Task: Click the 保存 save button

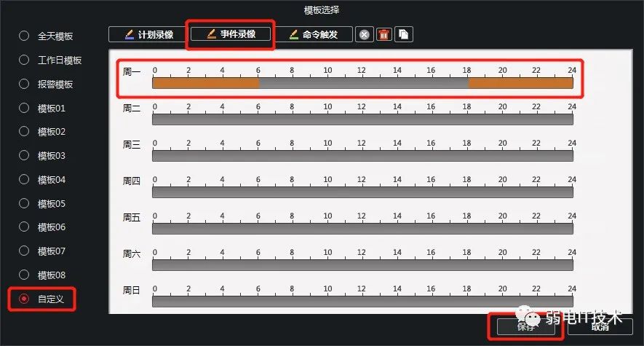Action: [525, 326]
